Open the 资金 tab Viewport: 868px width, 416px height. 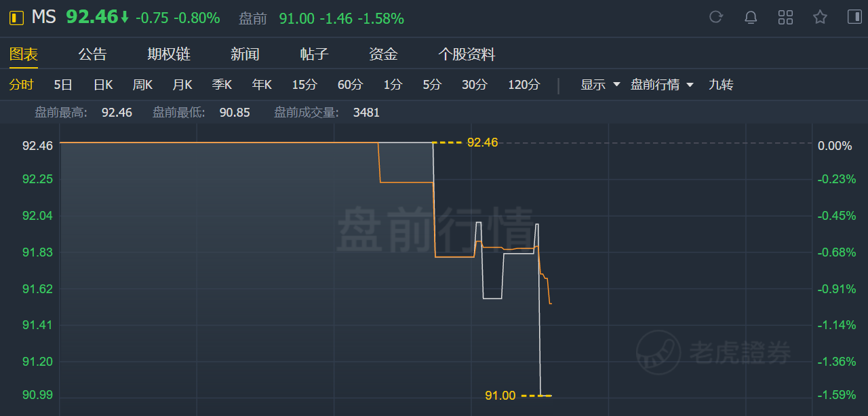click(x=383, y=54)
